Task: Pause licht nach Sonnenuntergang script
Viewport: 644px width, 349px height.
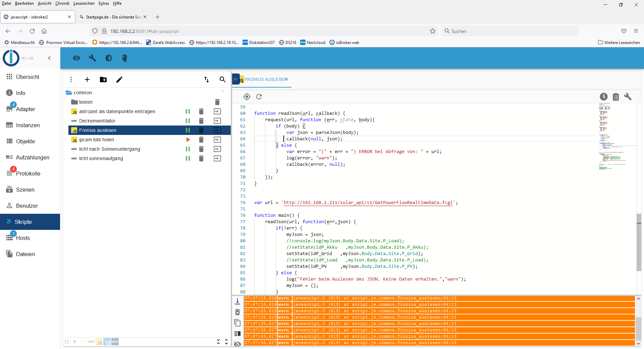Action: pos(188,149)
